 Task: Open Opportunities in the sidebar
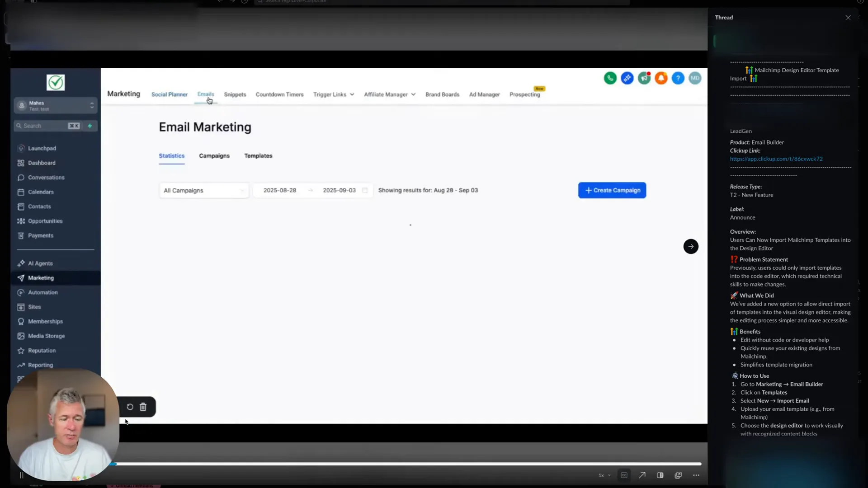pos(45,221)
